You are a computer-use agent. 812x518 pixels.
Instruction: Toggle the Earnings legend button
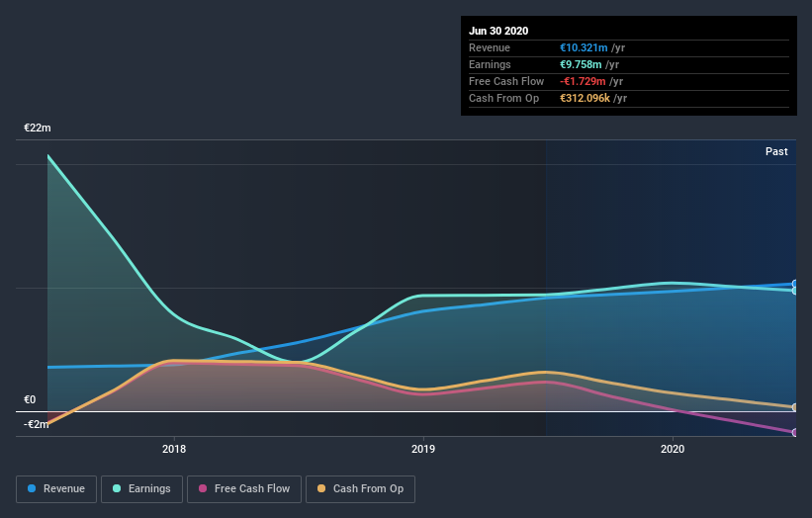point(141,489)
